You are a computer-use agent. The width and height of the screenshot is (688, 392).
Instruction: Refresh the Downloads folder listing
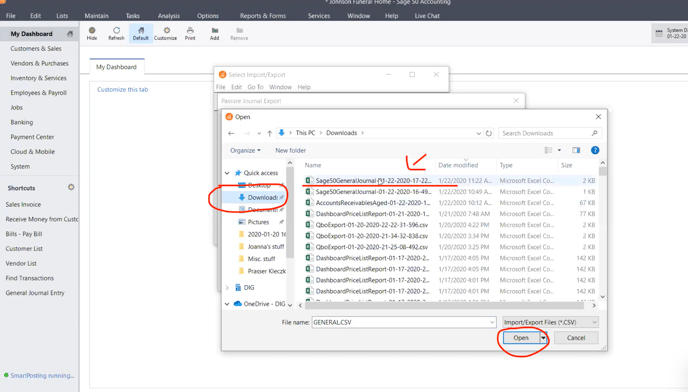pos(489,133)
